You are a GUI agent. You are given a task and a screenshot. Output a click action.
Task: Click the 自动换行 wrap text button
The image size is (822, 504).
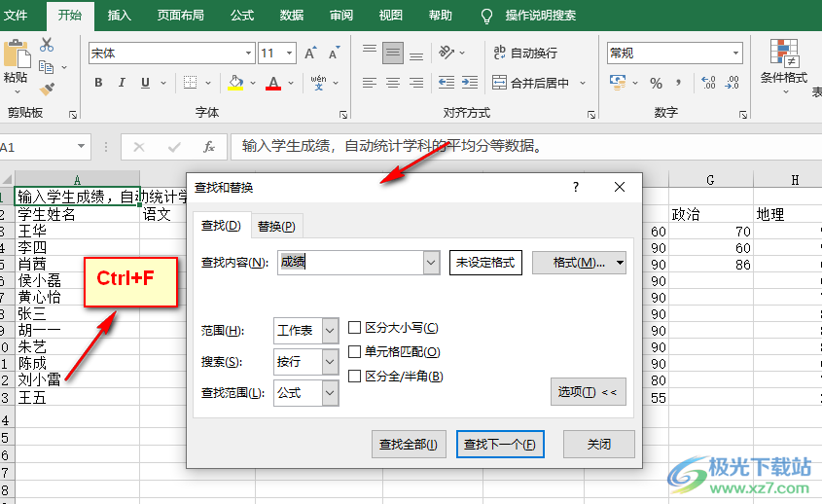[x=525, y=53]
